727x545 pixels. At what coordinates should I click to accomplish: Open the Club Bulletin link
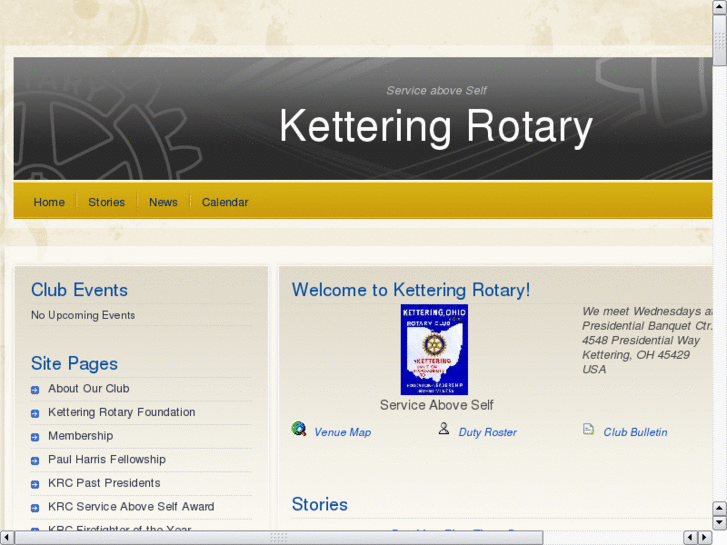pyautogui.click(x=635, y=432)
